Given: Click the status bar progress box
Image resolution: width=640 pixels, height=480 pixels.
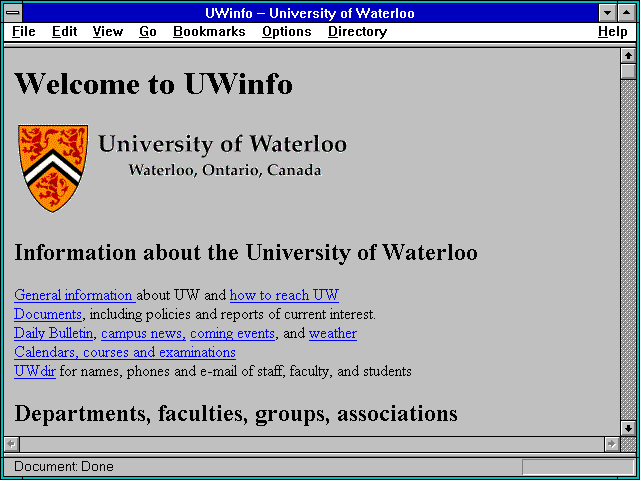Looking at the screenshot, I should point(578,467).
